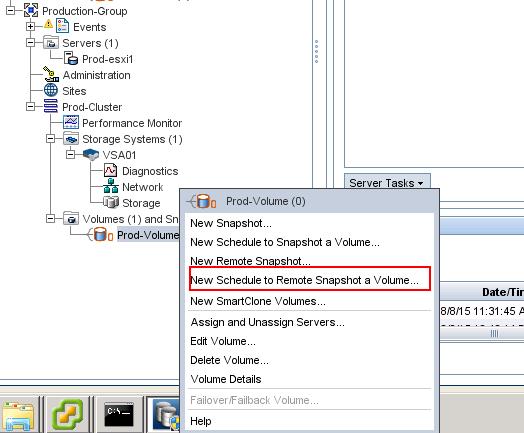Click the Sites globe icon

[51, 90]
